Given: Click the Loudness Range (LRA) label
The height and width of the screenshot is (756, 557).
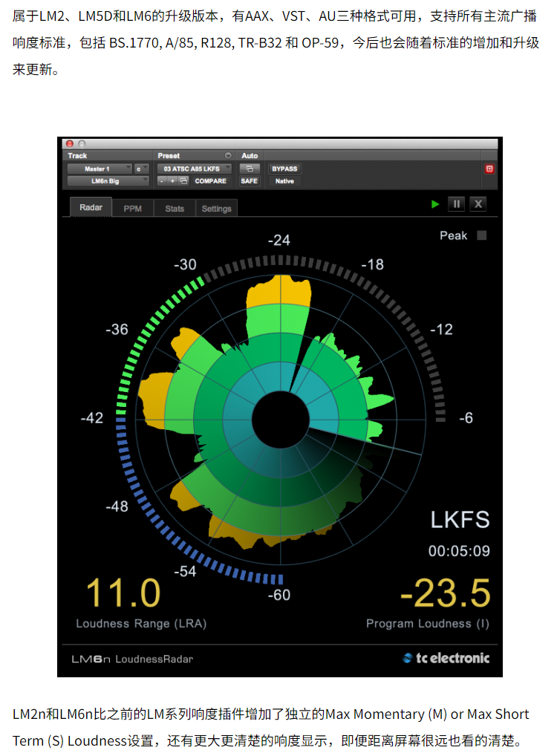Looking at the screenshot, I should [x=141, y=623].
